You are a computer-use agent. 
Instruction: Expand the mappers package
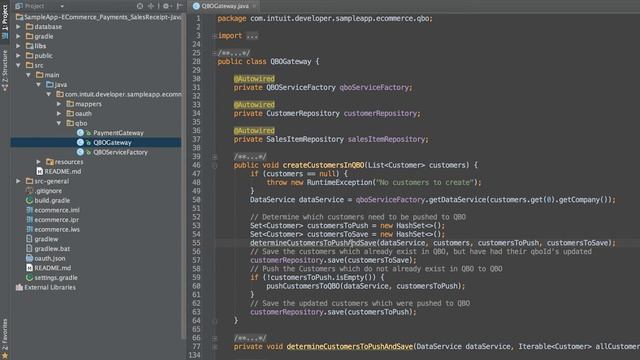point(59,104)
